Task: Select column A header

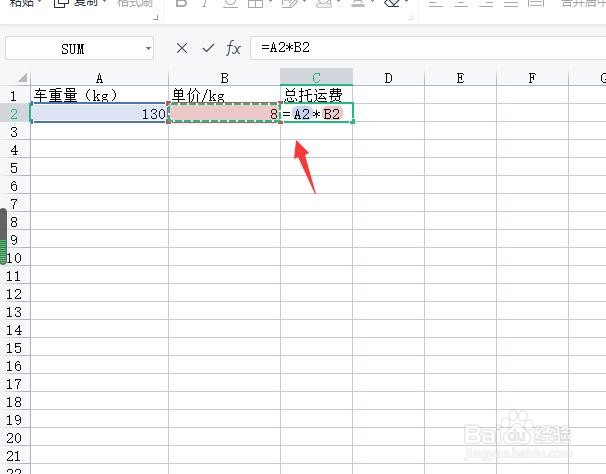Action: 99,78
